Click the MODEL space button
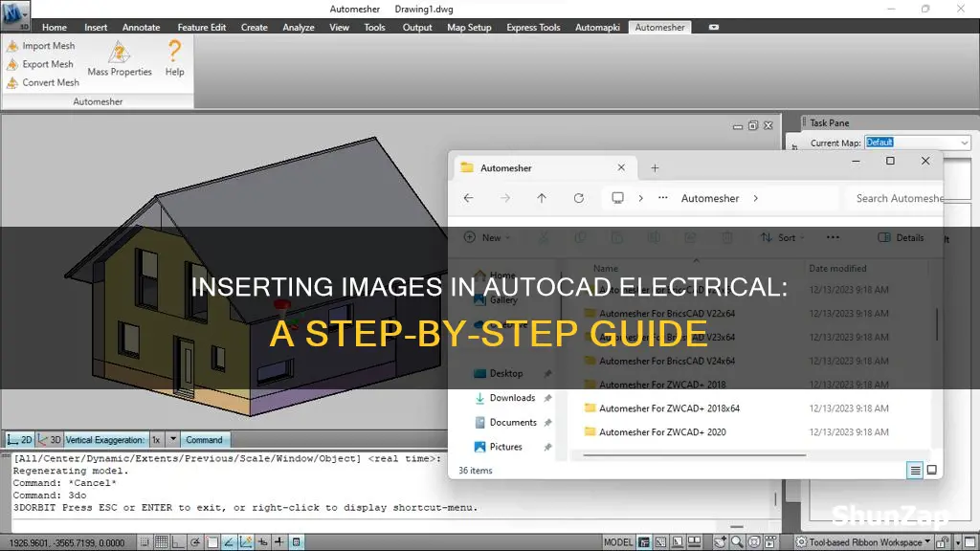Image resolution: width=980 pixels, height=551 pixels. point(618,542)
